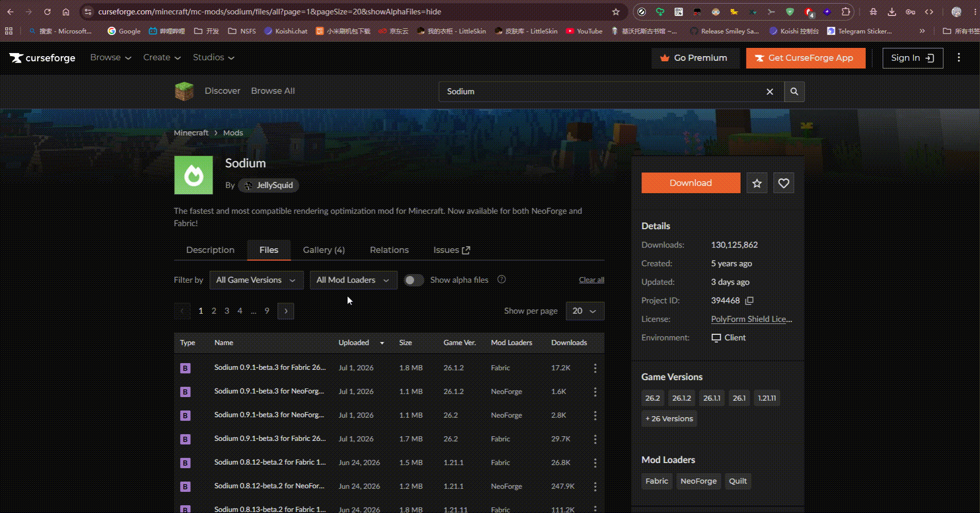The image size is (980, 513).
Task: Like the project with the heart icon
Action: pyautogui.click(x=783, y=183)
